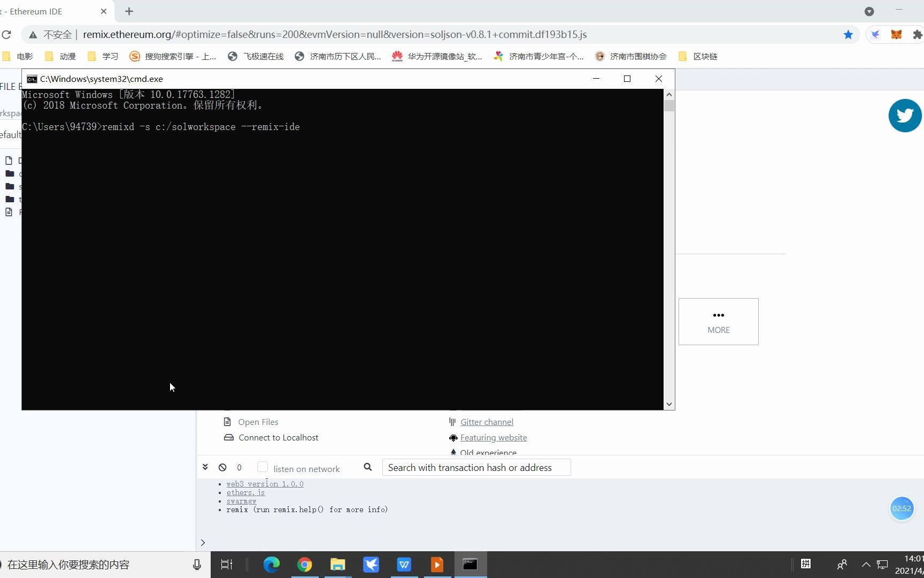
Task: Open the 动漫 bookmark folder
Action: [x=60, y=56]
